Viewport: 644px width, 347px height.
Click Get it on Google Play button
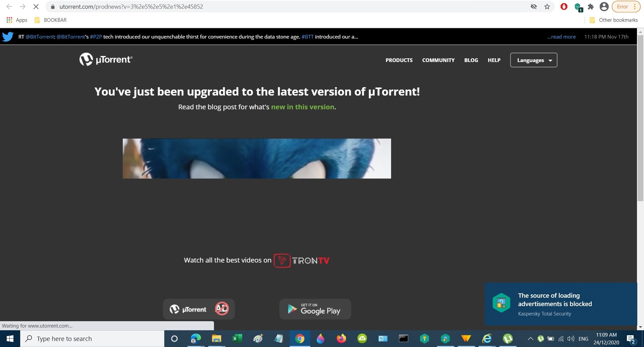(315, 309)
